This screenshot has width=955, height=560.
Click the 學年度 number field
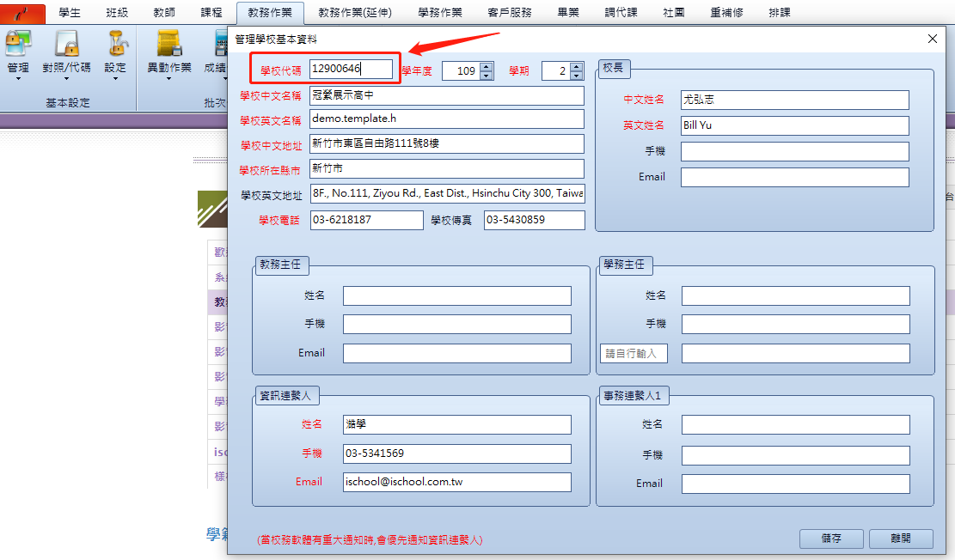pyautogui.click(x=461, y=71)
